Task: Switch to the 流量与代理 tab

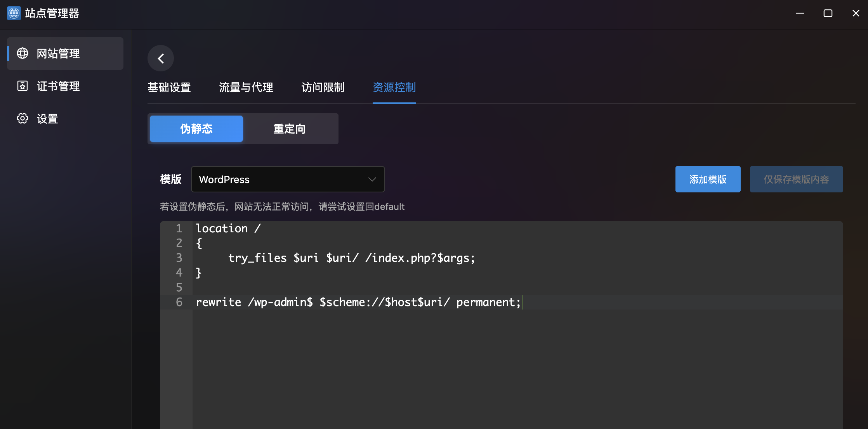Action: pos(246,87)
